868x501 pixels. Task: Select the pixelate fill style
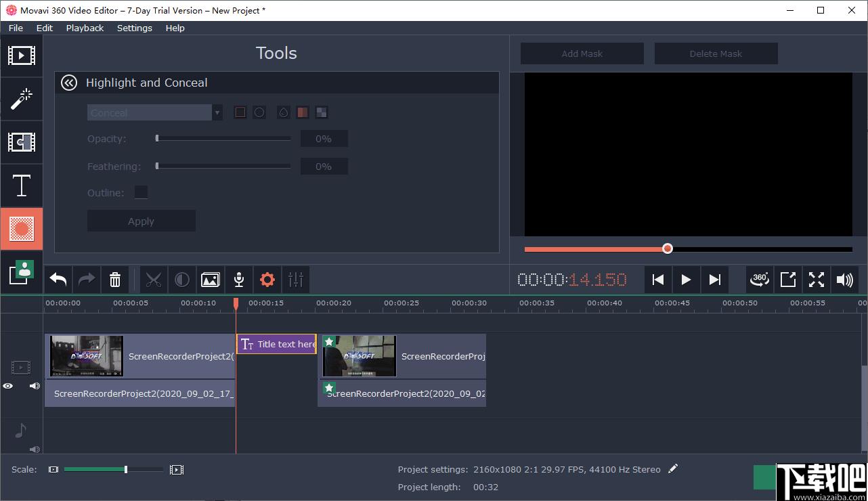pyautogui.click(x=322, y=112)
